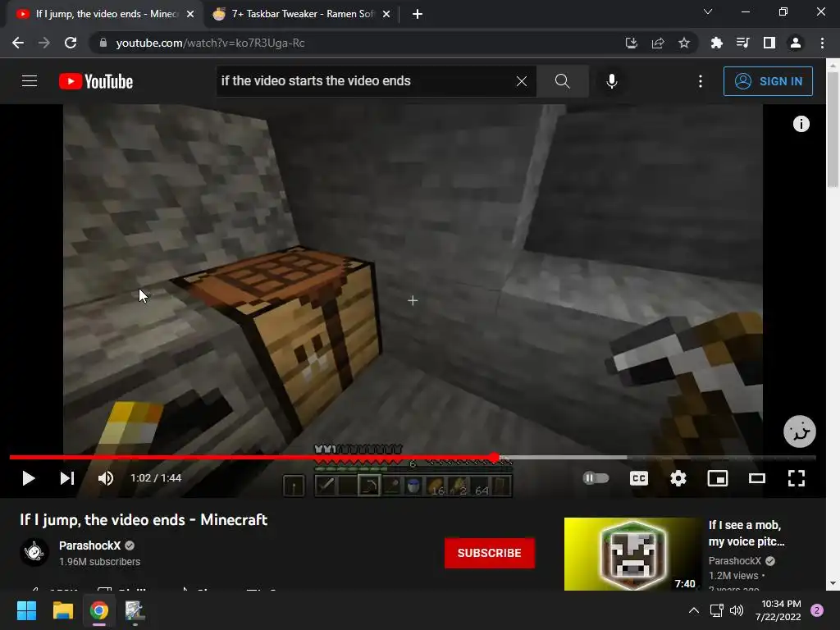Bookmark this page with the star
Viewport: 840px width, 630px height.
[x=683, y=43]
